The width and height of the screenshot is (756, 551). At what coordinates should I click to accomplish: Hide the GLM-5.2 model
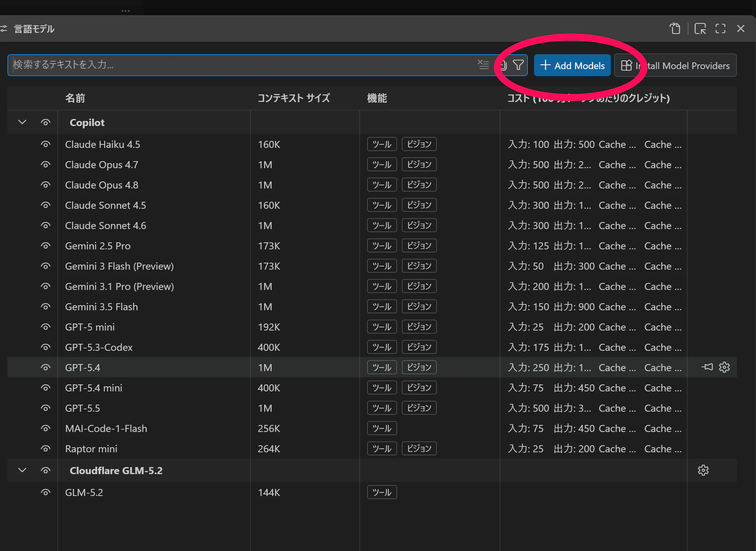coord(46,492)
